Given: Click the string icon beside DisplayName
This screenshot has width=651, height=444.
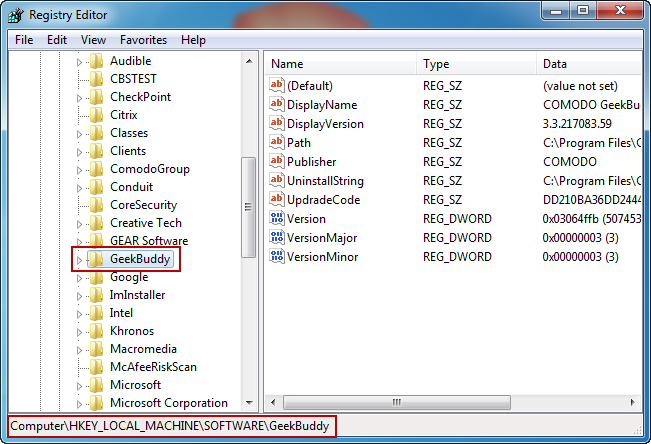Looking at the screenshot, I should (x=277, y=104).
